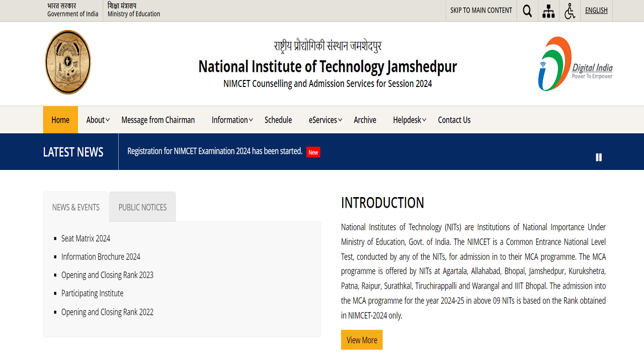
Task: Click the accessibility icon
Action: pyautogui.click(x=570, y=11)
